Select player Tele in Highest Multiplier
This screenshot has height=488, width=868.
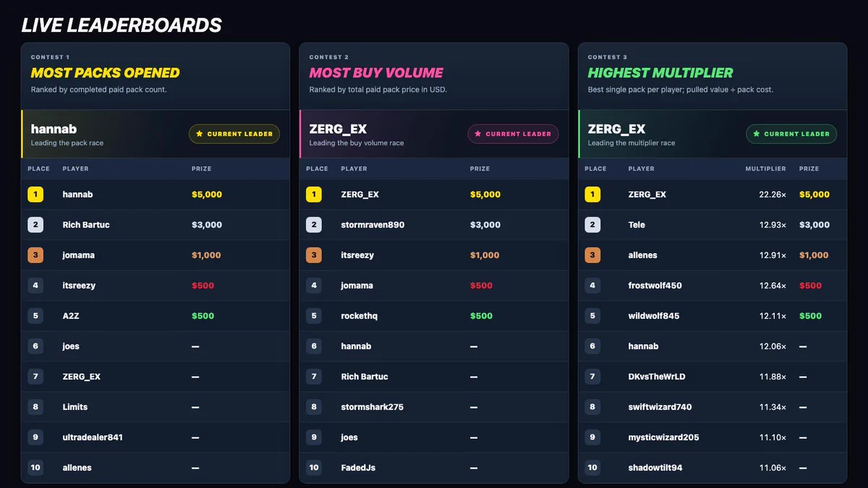pyautogui.click(x=637, y=225)
